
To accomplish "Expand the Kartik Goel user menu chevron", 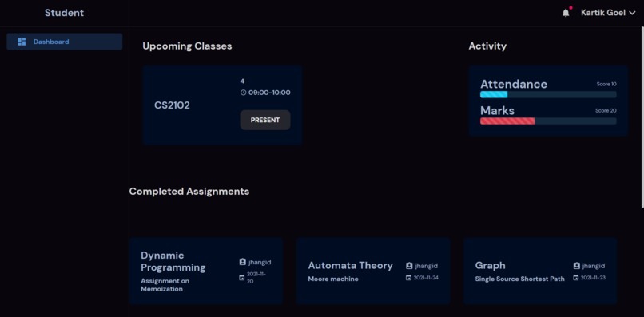I will pos(632,13).
